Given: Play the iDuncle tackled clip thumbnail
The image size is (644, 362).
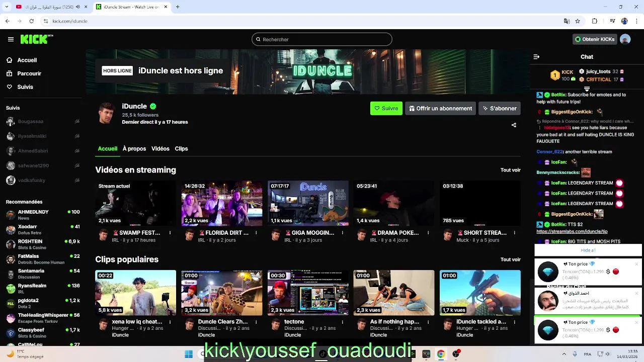Looking at the screenshot, I should [x=480, y=293].
